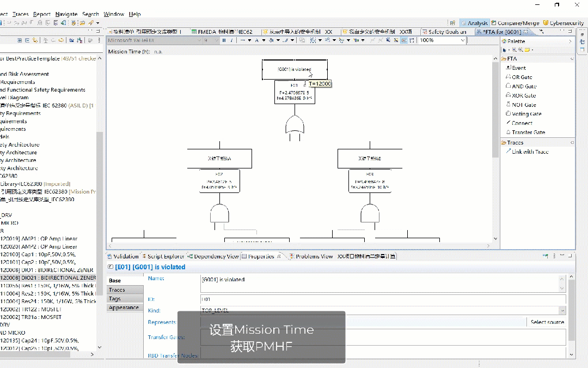Switch to the Validation view tab
The width and height of the screenshot is (588, 368).
pyautogui.click(x=123, y=256)
